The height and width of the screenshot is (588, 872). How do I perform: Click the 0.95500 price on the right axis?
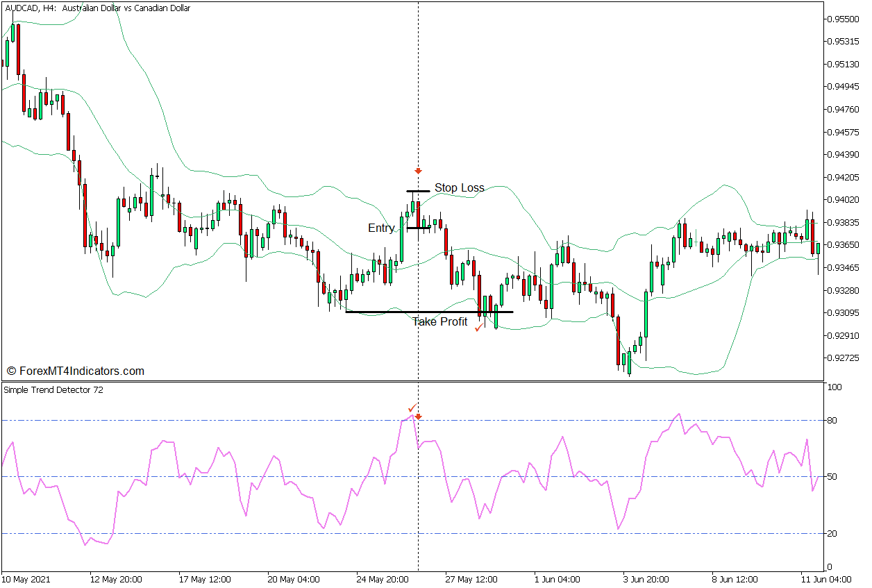(x=841, y=19)
